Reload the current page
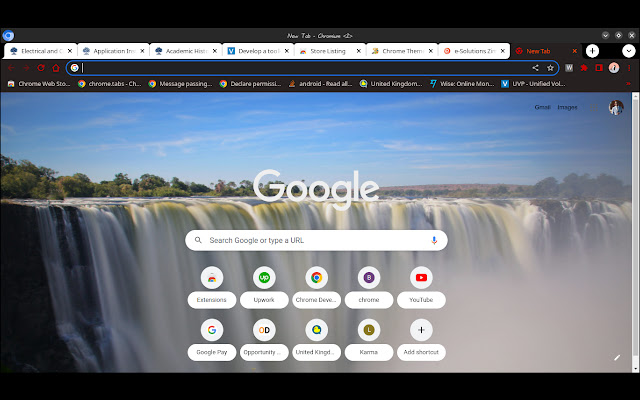 tap(41, 68)
